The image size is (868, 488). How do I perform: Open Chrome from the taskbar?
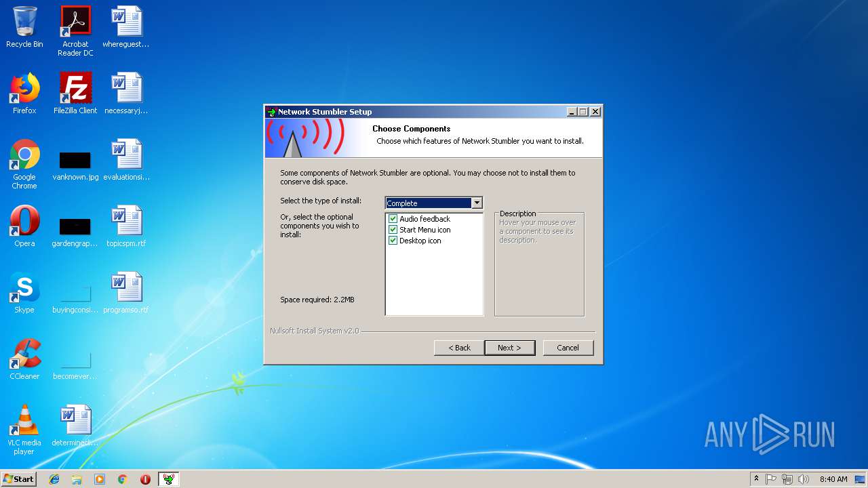click(122, 479)
